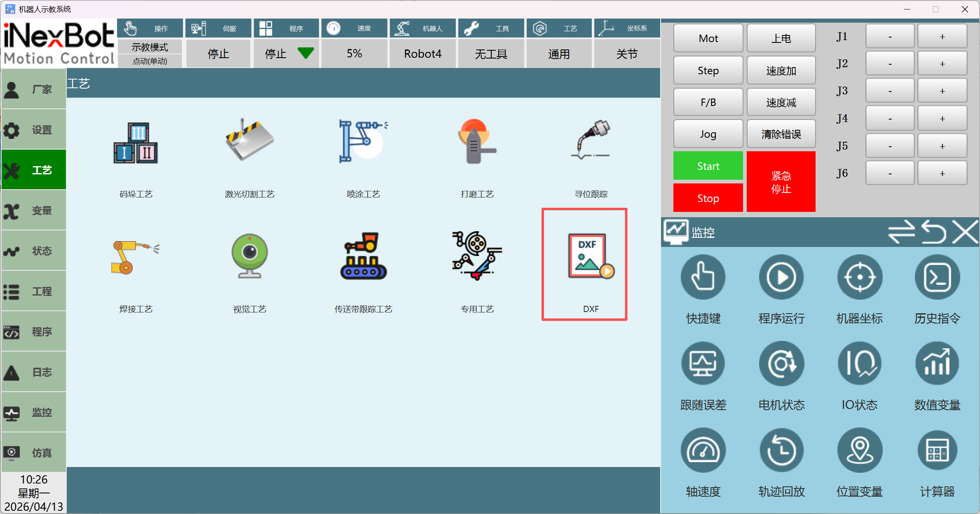Viewport: 980px width, 514px height.
Task: Toggle the Jog mode button
Action: point(708,134)
